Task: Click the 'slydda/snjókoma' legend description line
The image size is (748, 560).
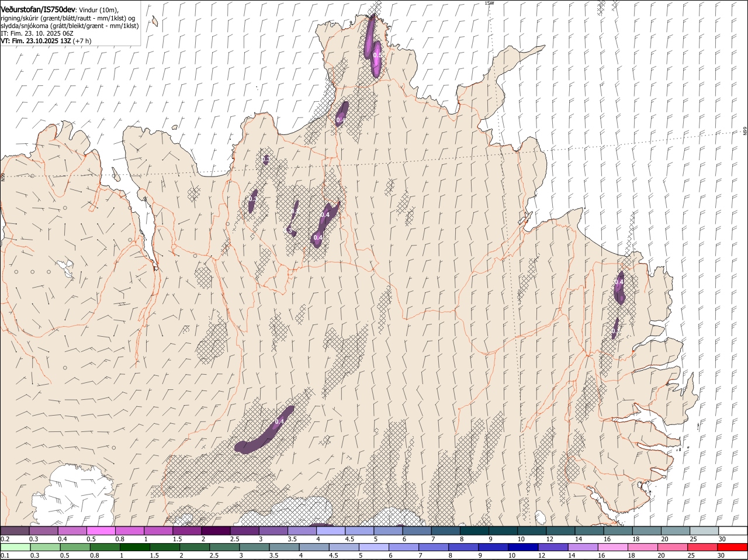Action: [x=70, y=26]
